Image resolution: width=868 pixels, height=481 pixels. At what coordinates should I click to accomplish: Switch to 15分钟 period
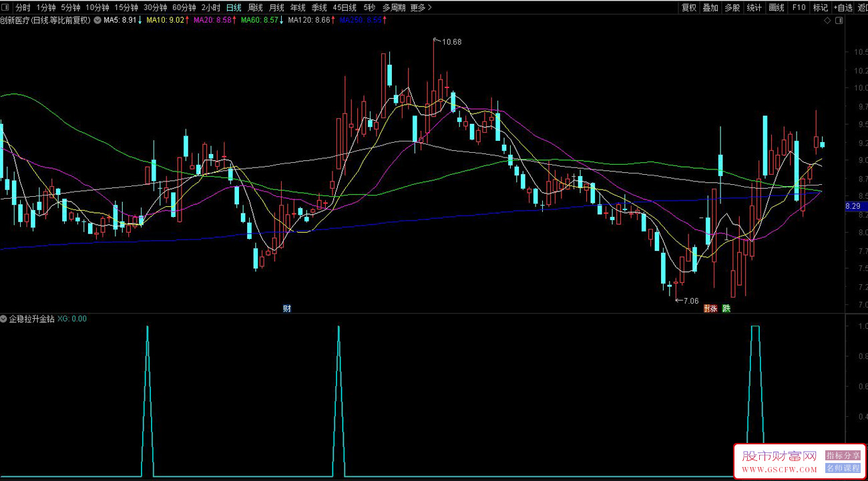126,7
